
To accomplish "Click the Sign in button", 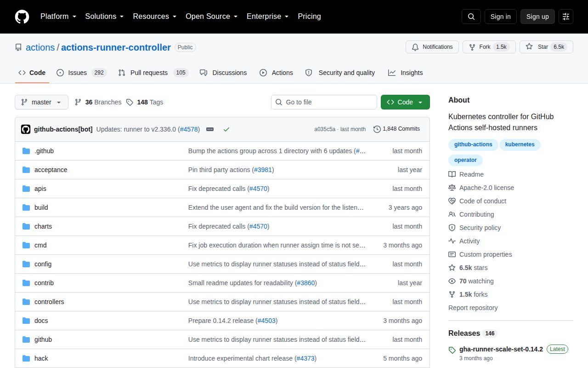I will coord(501,17).
